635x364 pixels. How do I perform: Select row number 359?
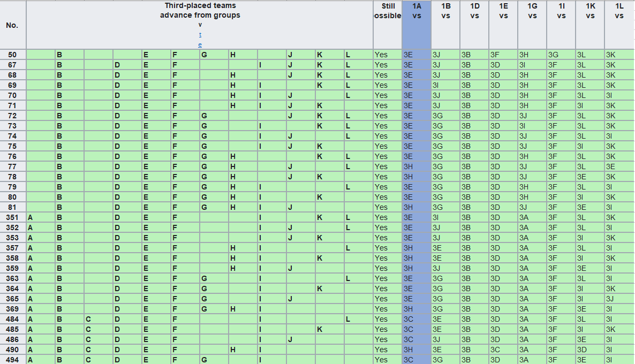[12, 268]
